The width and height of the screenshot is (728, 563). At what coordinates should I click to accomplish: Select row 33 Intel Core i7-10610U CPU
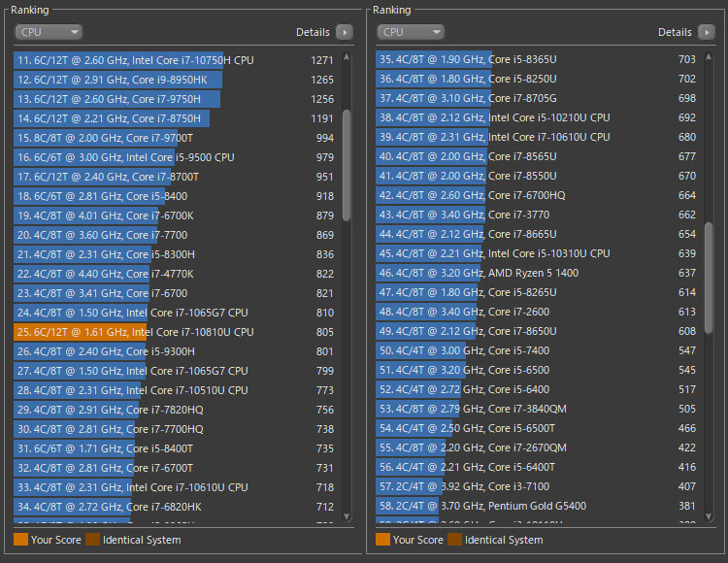pyautogui.click(x=175, y=487)
